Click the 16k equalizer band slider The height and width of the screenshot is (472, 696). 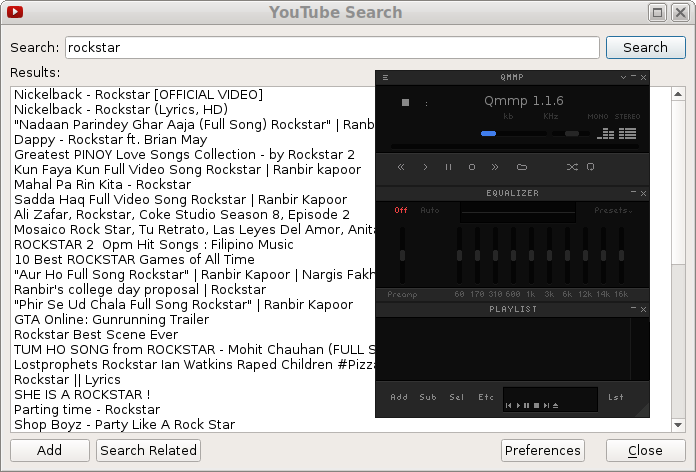[x=621, y=255]
